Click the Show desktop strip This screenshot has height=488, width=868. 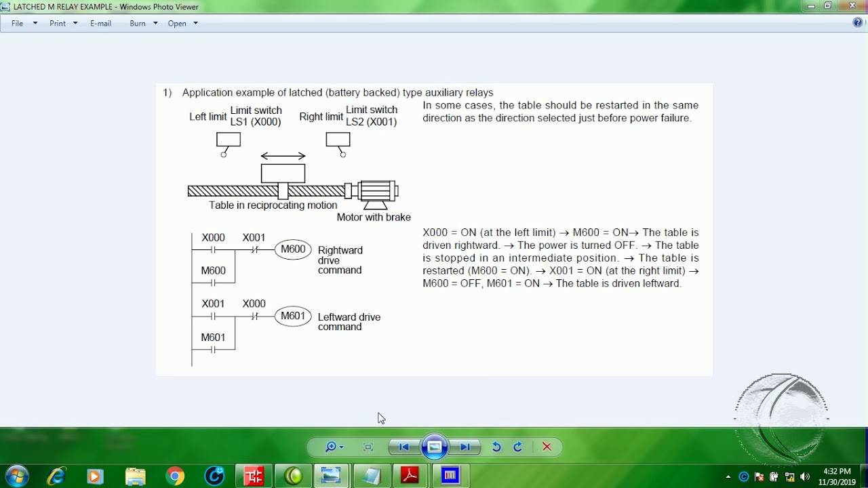[x=864, y=476]
